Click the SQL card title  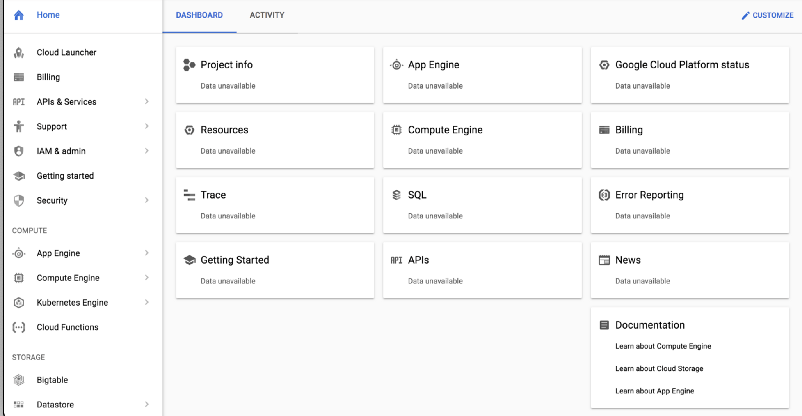tap(417, 195)
